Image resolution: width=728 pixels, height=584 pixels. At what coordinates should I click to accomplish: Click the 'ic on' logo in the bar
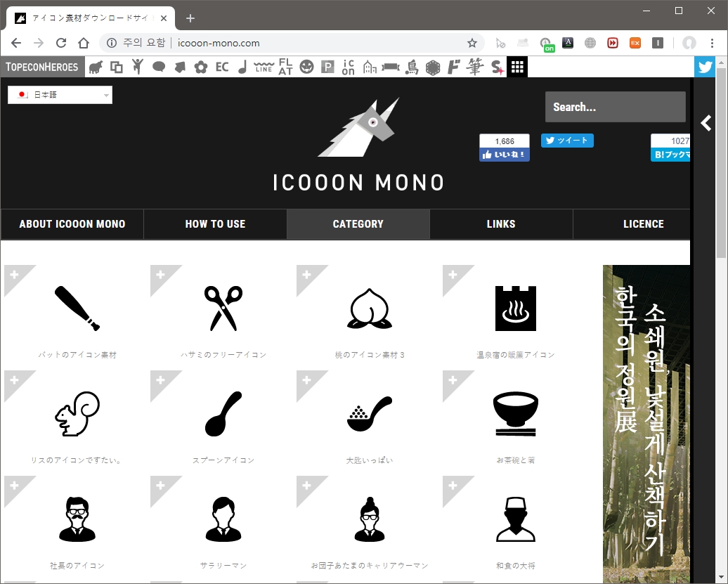pos(349,67)
